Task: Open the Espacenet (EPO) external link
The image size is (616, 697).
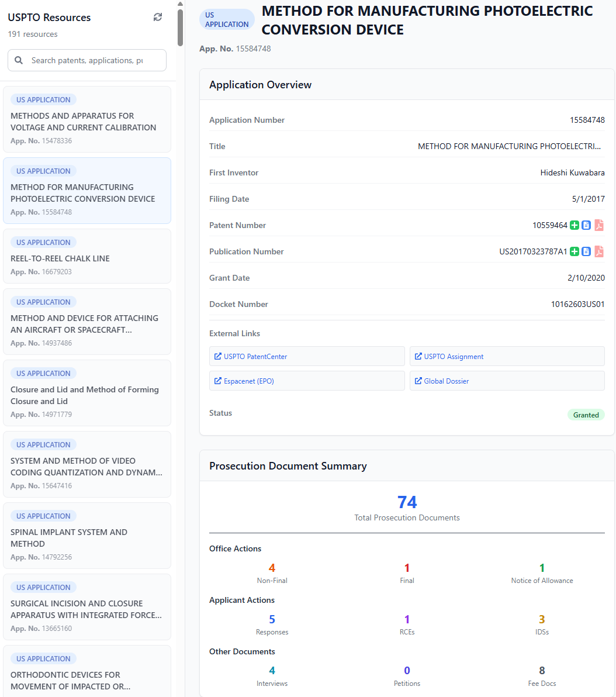Action: coord(307,381)
